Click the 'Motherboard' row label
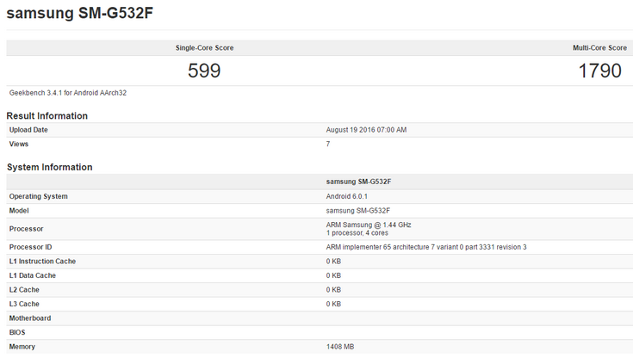 30,318
